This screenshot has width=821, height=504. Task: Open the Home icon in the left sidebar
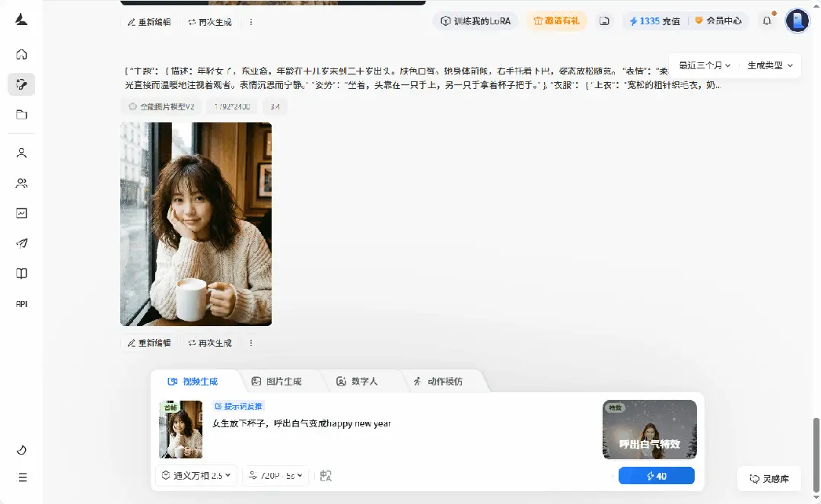point(21,54)
